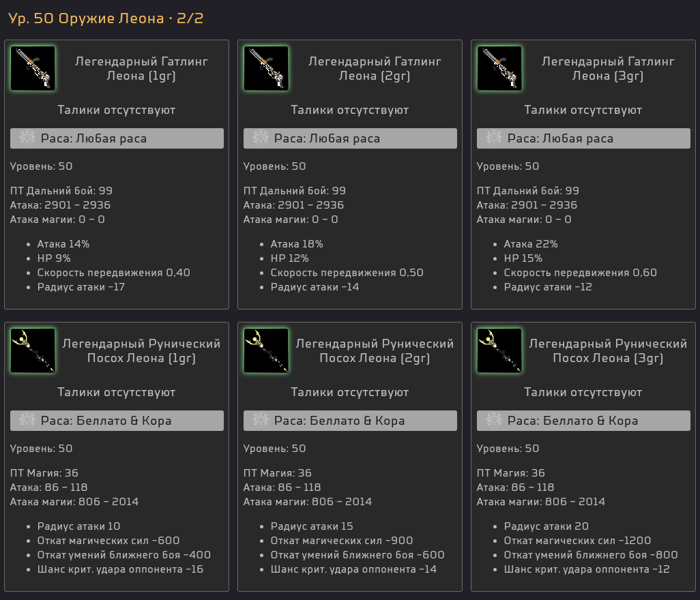Click 'Откат умений ближнего боя -800' line
700x600 pixels.
591,555
